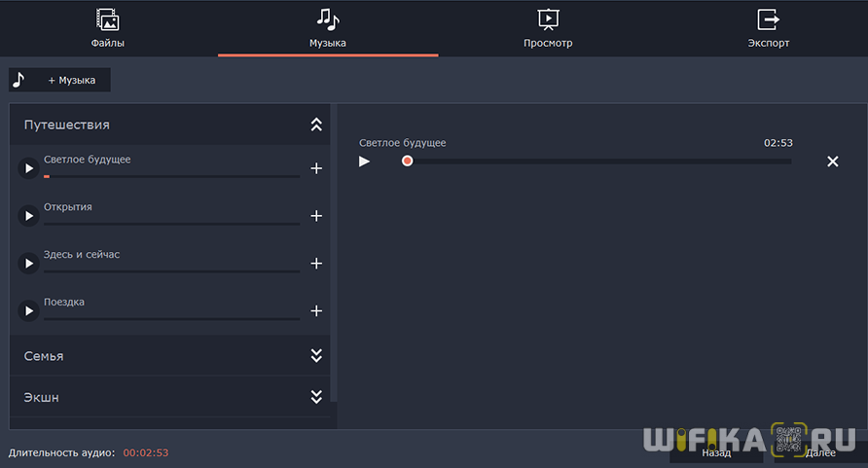Play the added track in right panel
Screen dimensions: 868x468
click(x=365, y=162)
